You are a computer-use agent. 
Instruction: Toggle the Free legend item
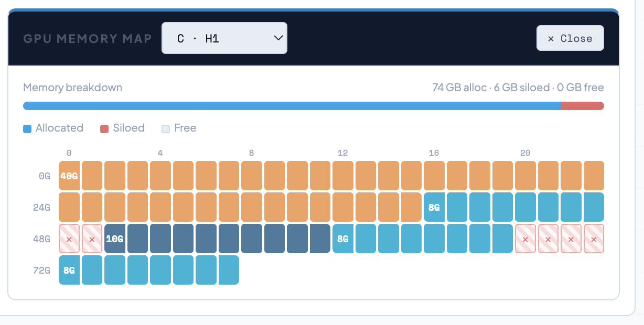coord(179,128)
